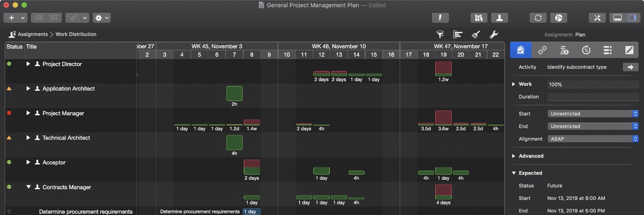This screenshot has width=644, height=215.
Task: Click the Work Distribution breadcrumb
Action: [x=76, y=34]
